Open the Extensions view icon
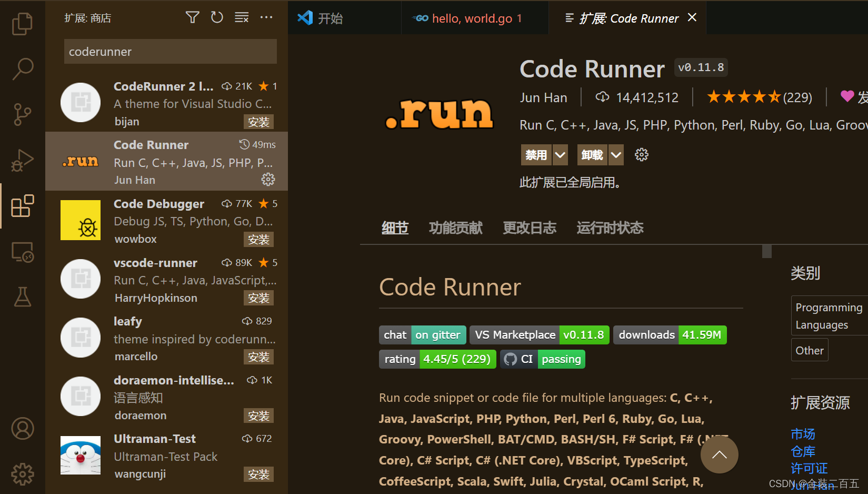The height and width of the screenshot is (494, 868). click(x=22, y=206)
